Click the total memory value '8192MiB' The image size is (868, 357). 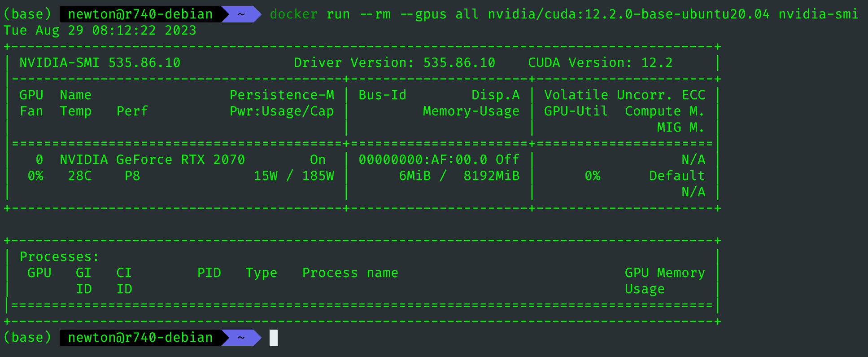pyautogui.click(x=492, y=176)
